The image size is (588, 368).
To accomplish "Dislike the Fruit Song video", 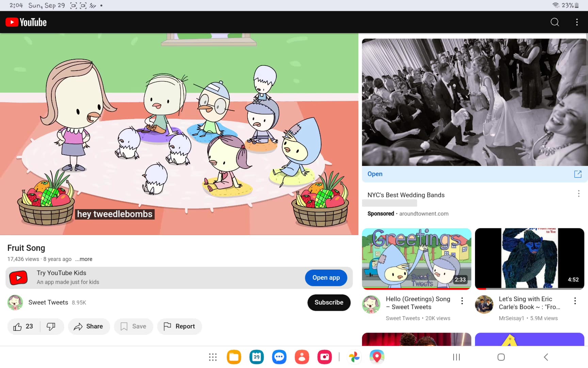I will click(x=51, y=326).
